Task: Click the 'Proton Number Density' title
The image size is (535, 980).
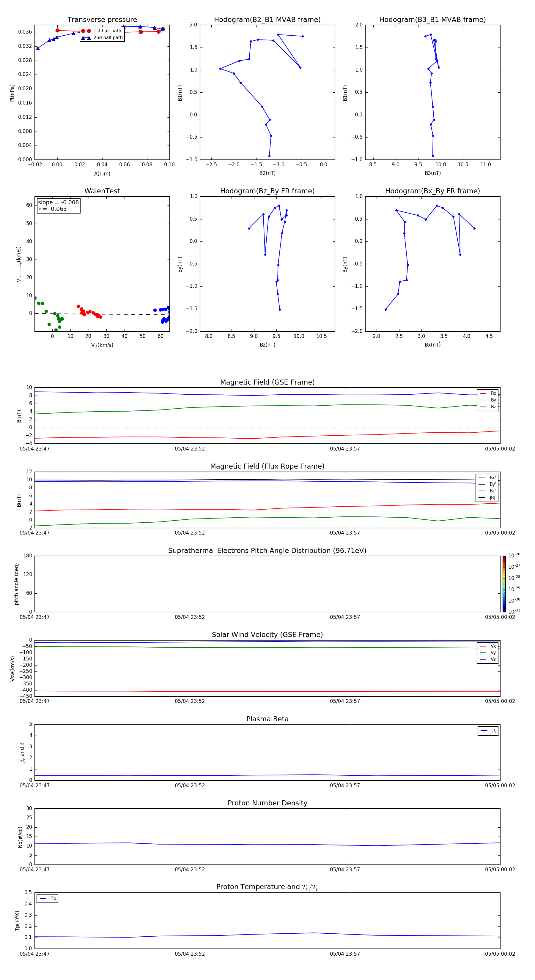Action: pos(267,803)
